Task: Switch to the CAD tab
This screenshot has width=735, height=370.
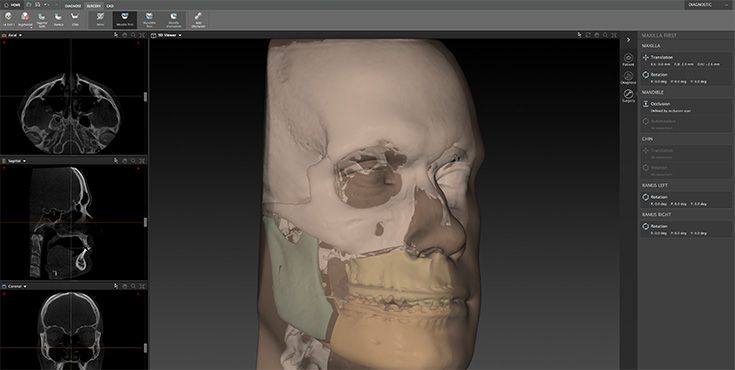Action: [110, 6]
